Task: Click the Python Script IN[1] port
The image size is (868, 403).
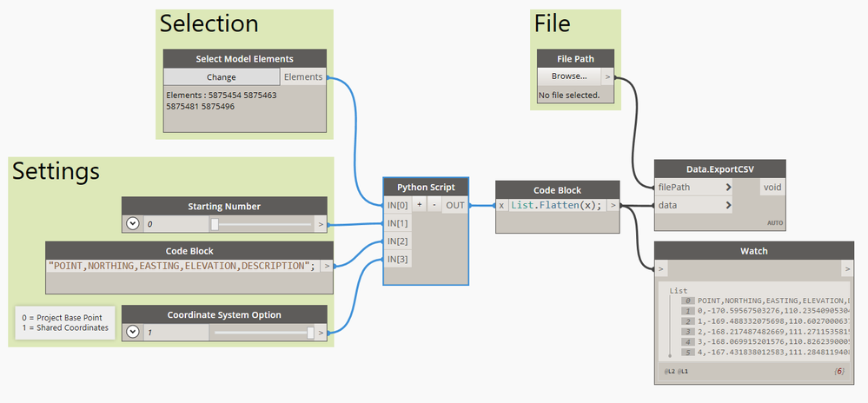Action: coord(397,223)
